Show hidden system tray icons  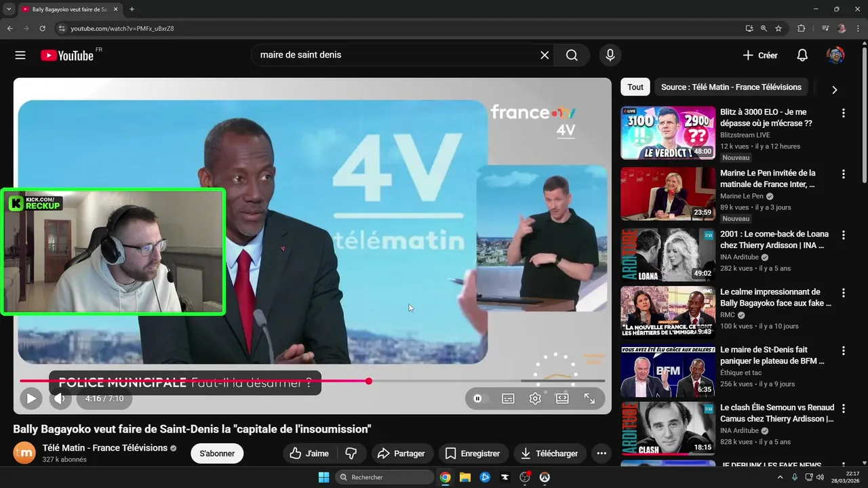pyautogui.click(x=780, y=477)
